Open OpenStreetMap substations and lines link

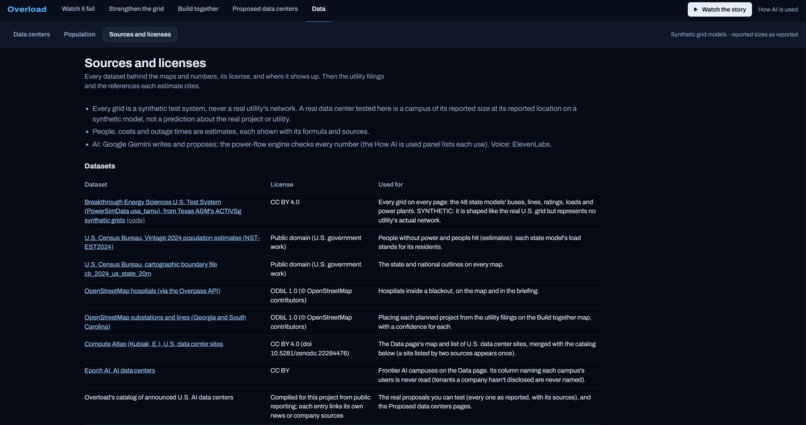(165, 322)
